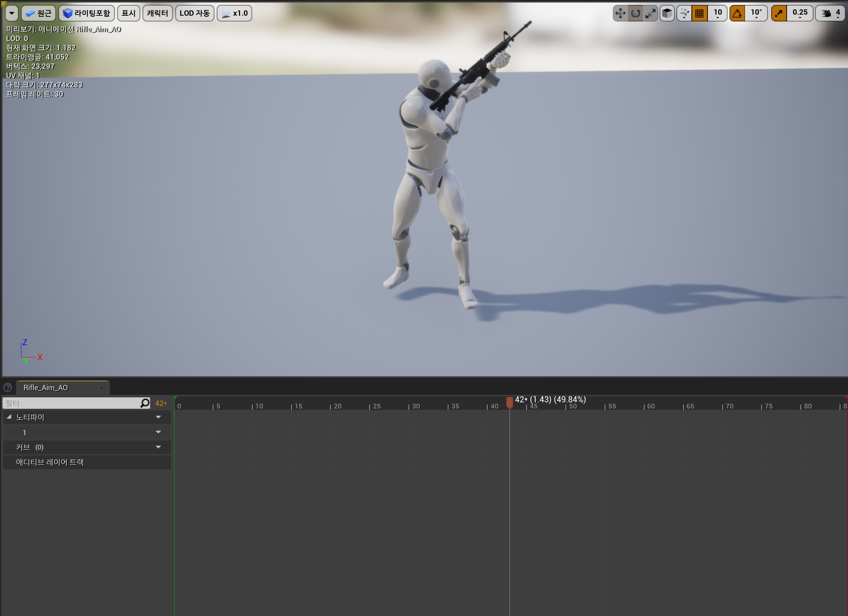Click the XYZ axis indicator in viewport
Viewport: 848px width, 616px height.
[31, 352]
